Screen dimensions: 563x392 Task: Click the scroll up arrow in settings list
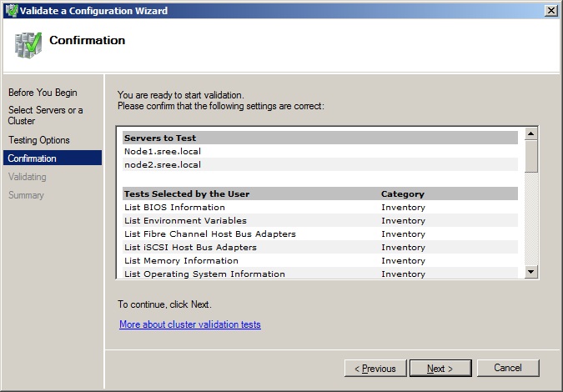[x=531, y=133]
